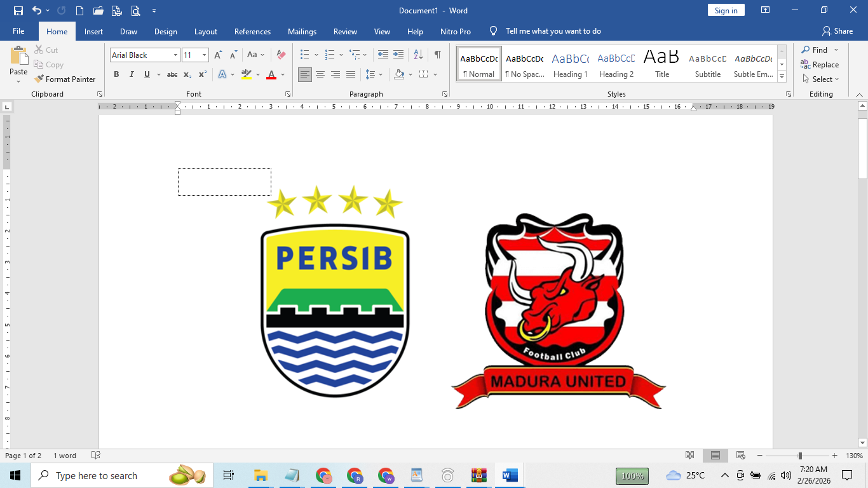Open an existing file via the folder icon
Viewport: 868px width, 488px height.
(x=98, y=11)
